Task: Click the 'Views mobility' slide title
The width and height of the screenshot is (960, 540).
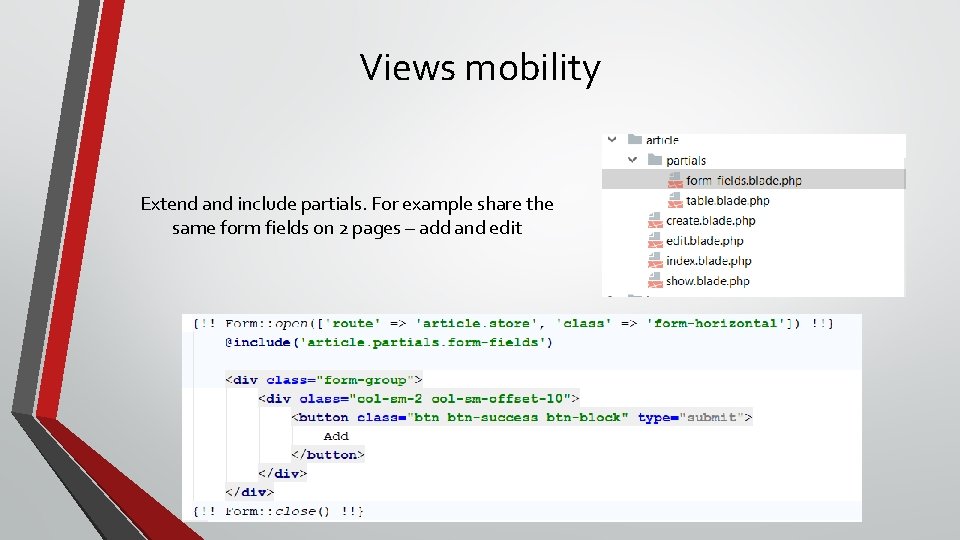Action: tap(480, 67)
